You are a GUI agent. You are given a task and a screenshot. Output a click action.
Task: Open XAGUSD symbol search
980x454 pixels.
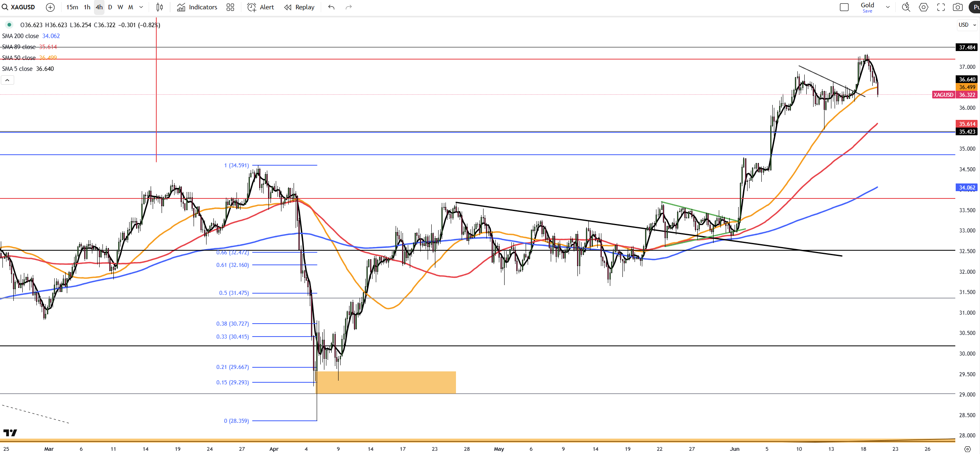tap(19, 7)
